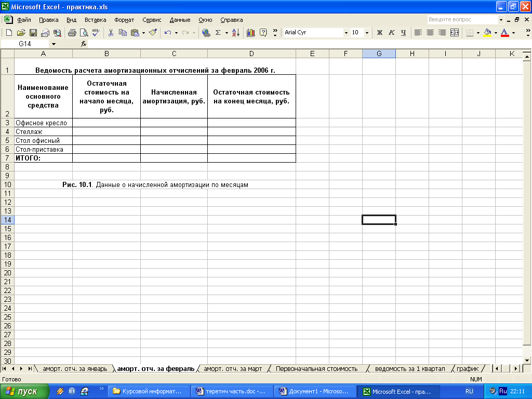
Task: Open Print Preview from the toolbar
Action: [x=84, y=33]
